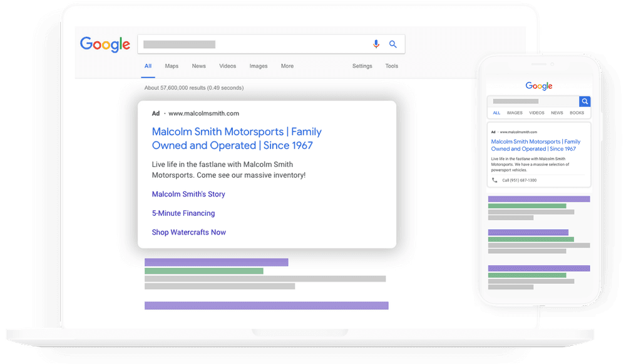Tap the BOOKS tab on the phone
This screenshot has height=364, width=626.
[x=577, y=113]
